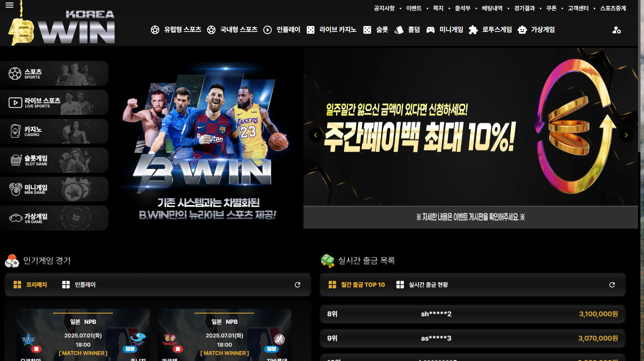Click the user settings account icon

[x=616, y=30]
